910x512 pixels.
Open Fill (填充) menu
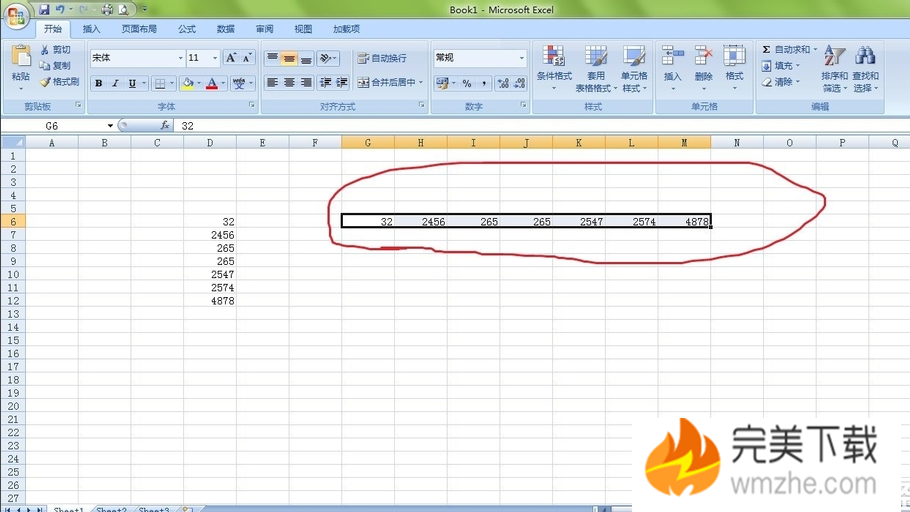(x=781, y=66)
